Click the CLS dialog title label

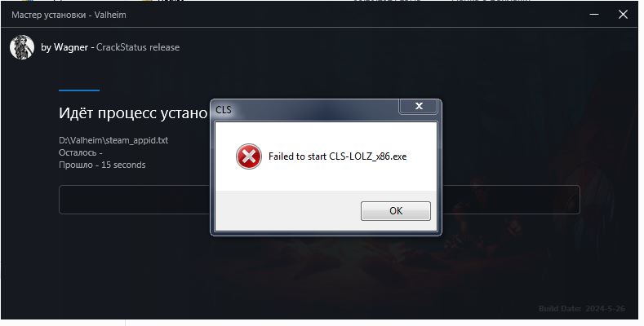224,110
